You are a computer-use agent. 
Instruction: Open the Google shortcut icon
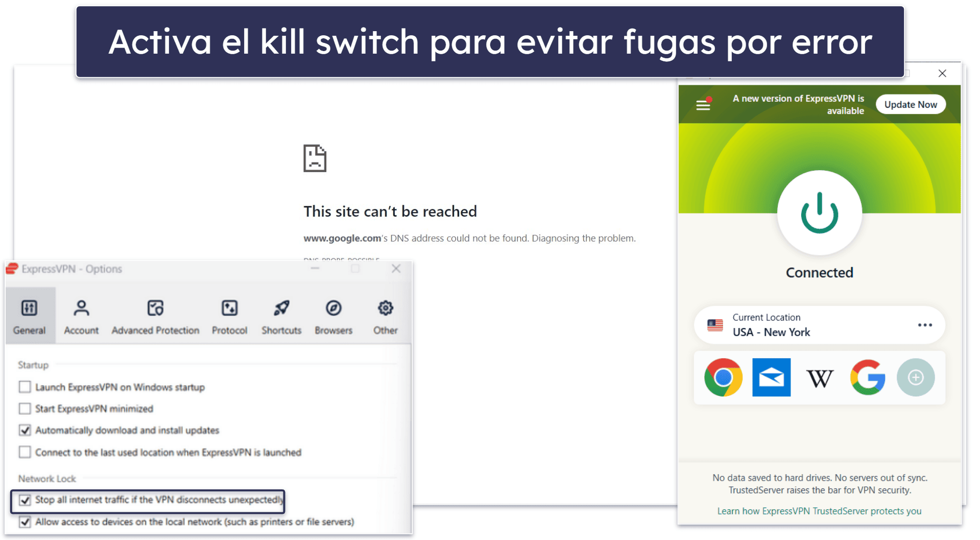point(867,378)
